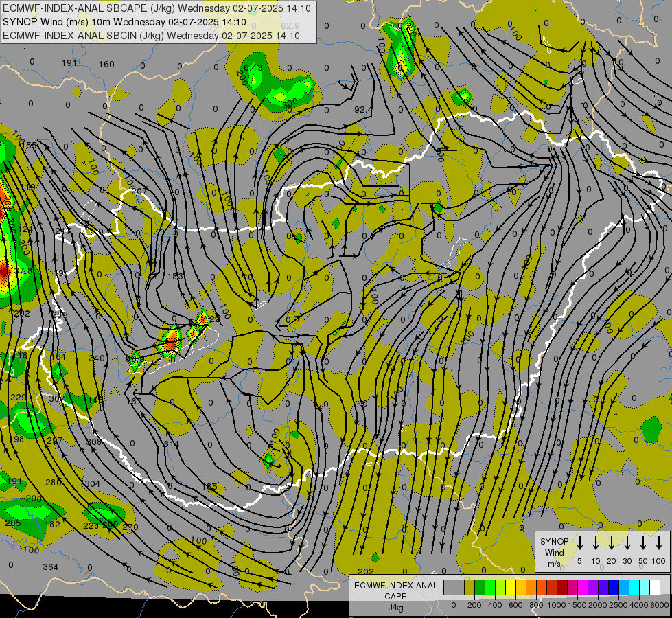This screenshot has width=672, height=618.
Task: Click the '2000' tick on CAPE scale
Action: tap(599, 605)
